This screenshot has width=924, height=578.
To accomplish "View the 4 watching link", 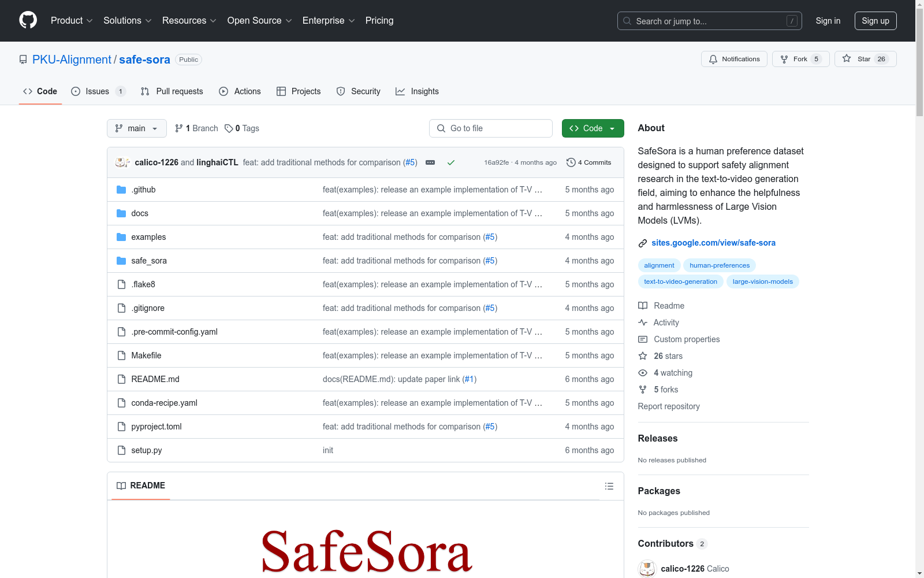I will point(665,373).
